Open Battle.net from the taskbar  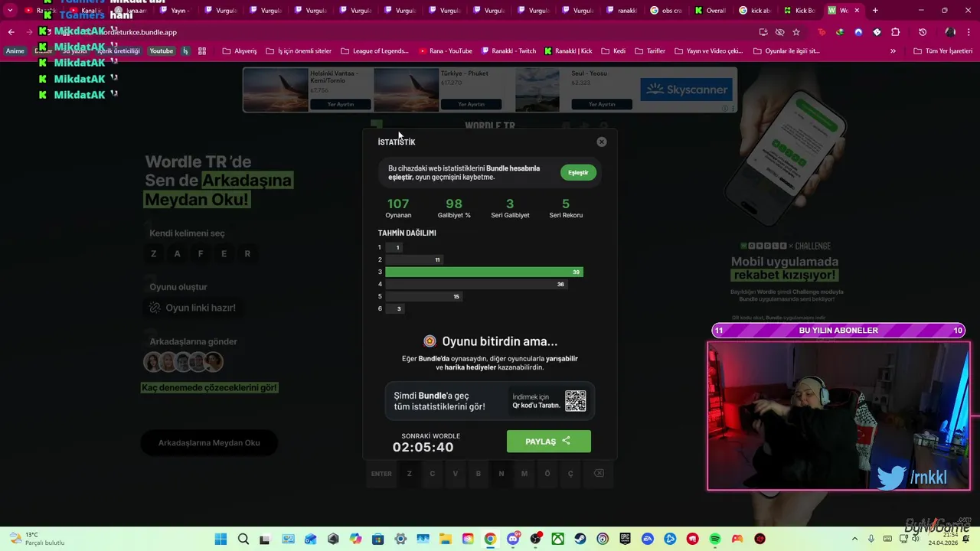pos(670,540)
